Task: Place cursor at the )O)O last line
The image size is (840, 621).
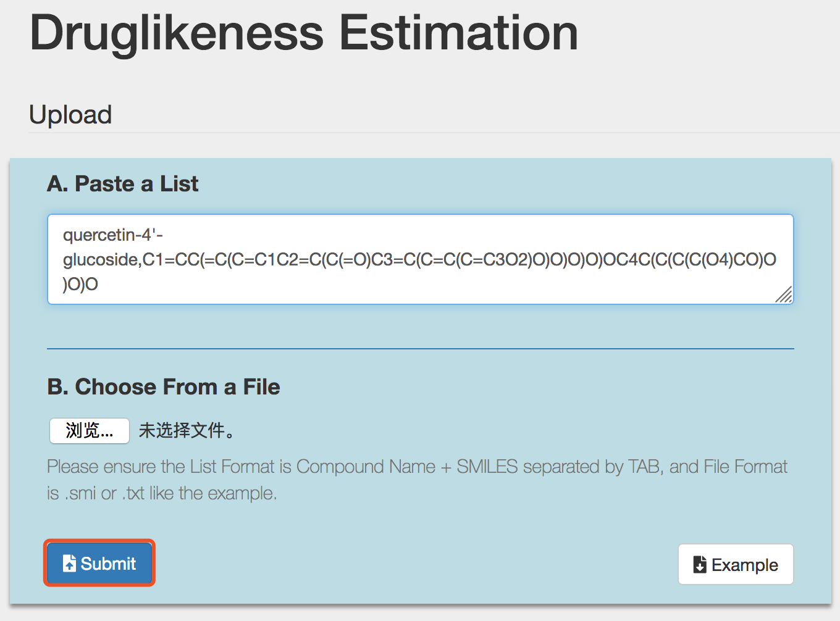Action: click(x=80, y=284)
